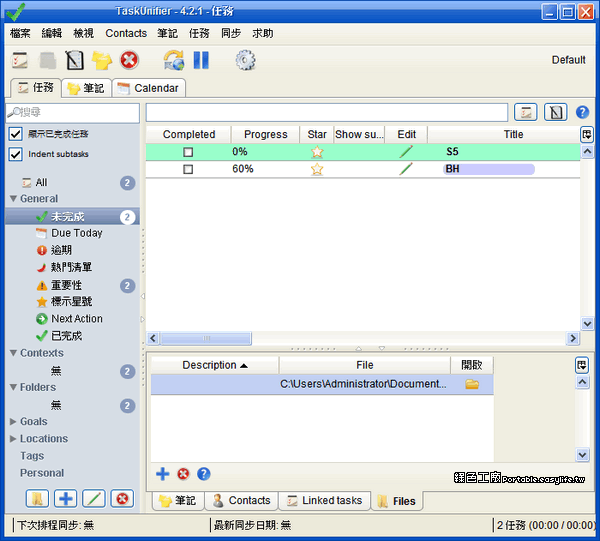Image resolution: width=600 pixels, height=541 pixels.
Task: Open the 求助 menu
Action: coord(262,34)
